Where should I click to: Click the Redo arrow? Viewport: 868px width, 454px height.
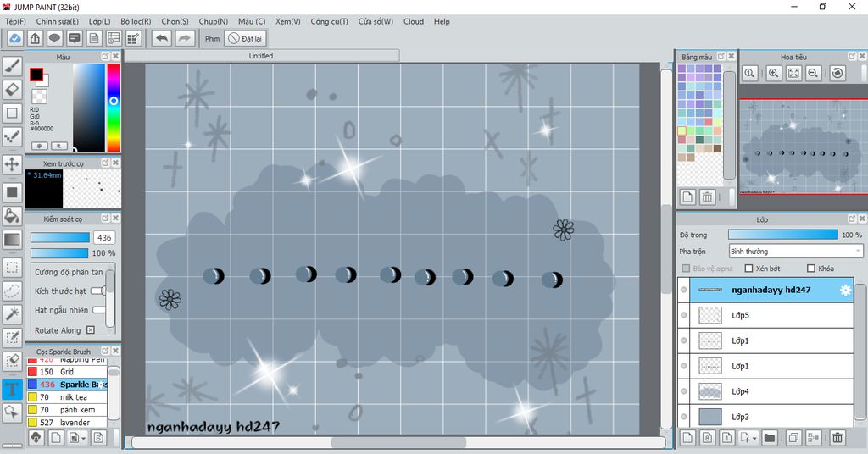click(x=185, y=39)
